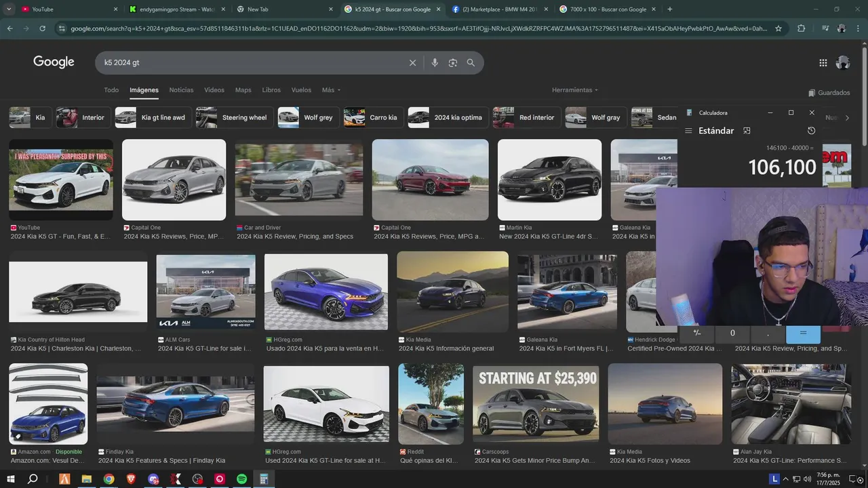Open Google account avatar

tap(843, 62)
